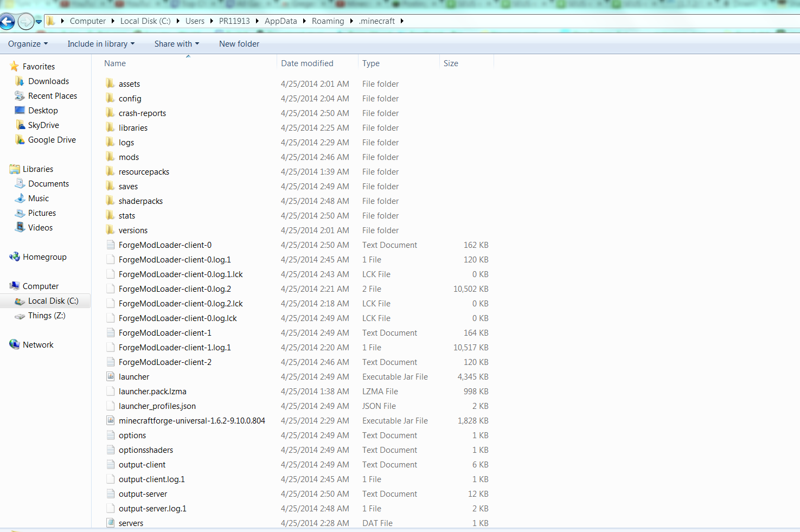Click the Local Disk (C:) drive icon
The width and height of the screenshot is (800, 532).
pyautogui.click(x=20, y=301)
